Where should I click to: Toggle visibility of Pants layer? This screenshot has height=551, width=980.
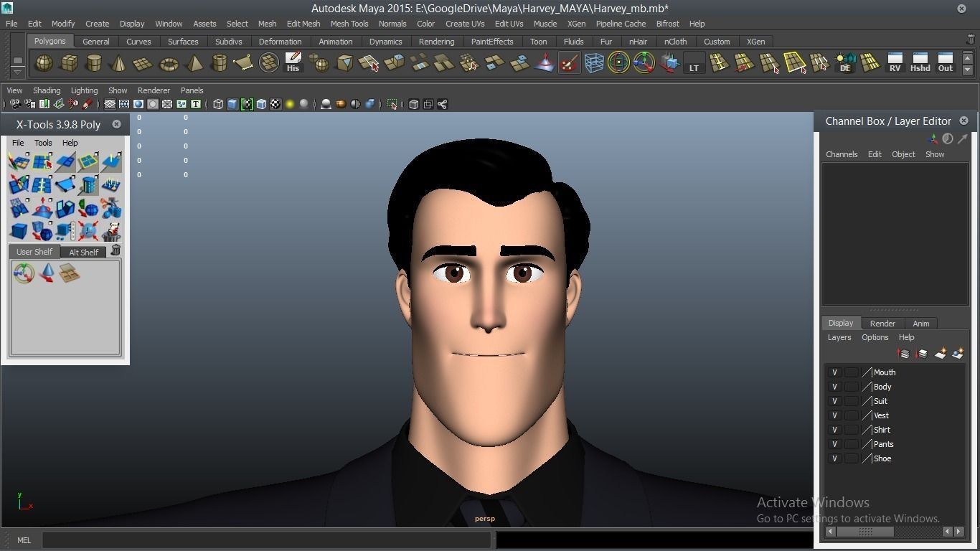(834, 444)
